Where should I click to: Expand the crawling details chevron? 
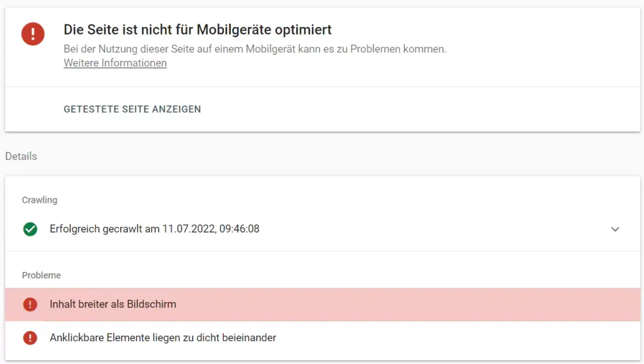pyautogui.click(x=615, y=229)
